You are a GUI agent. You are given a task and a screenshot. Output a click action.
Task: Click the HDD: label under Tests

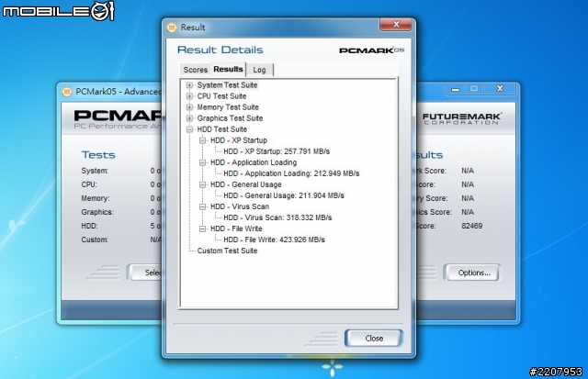(x=90, y=226)
